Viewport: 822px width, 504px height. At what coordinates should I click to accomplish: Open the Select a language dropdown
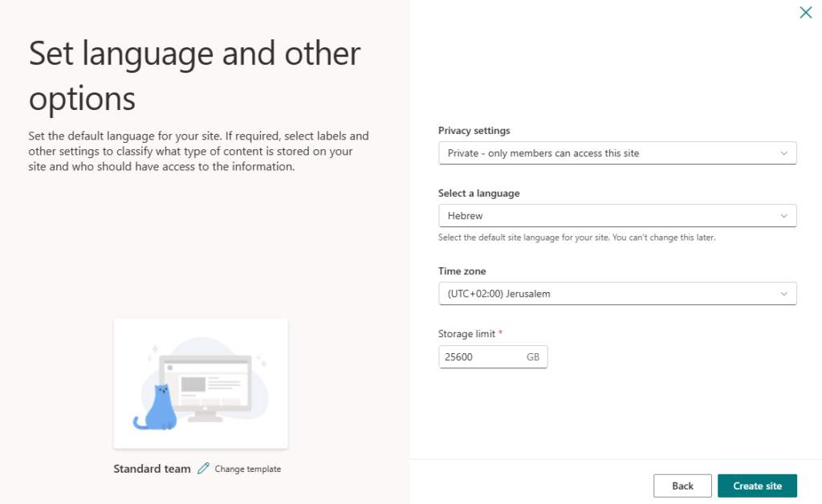coord(617,215)
